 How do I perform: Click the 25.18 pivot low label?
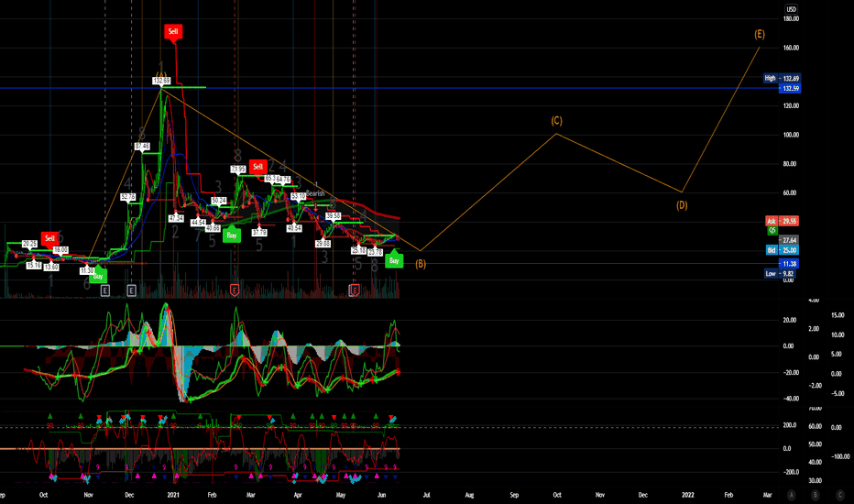point(358,251)
